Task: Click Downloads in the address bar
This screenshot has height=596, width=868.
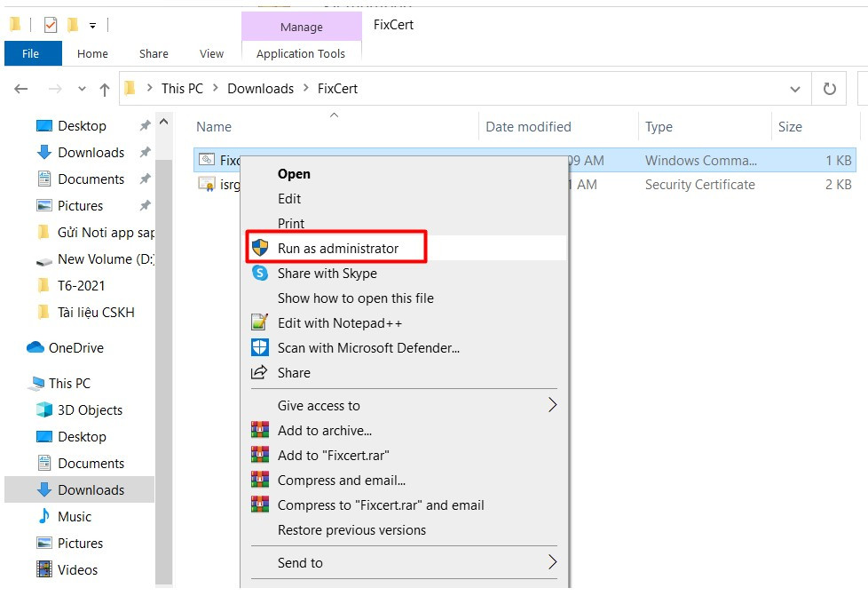Action: pos(261,89)
